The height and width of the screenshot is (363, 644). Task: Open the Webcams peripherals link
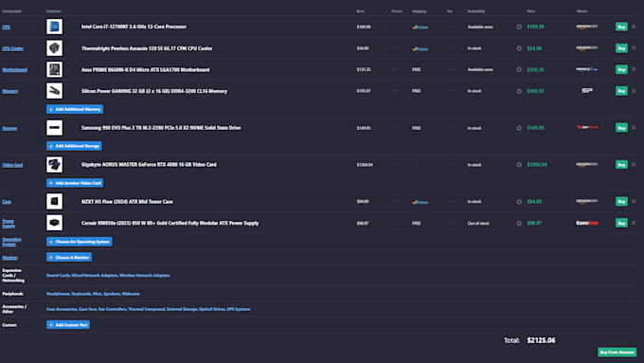131,294
